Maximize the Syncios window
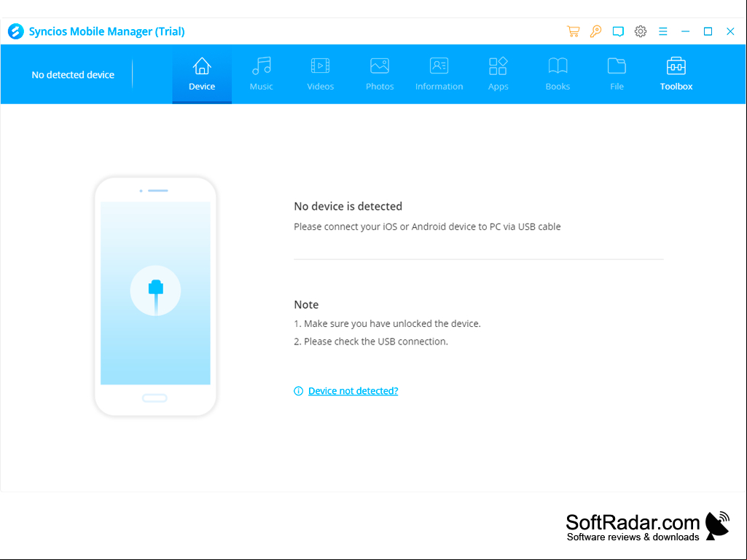This screenshot has width=747, height=560. coord(708,31)
